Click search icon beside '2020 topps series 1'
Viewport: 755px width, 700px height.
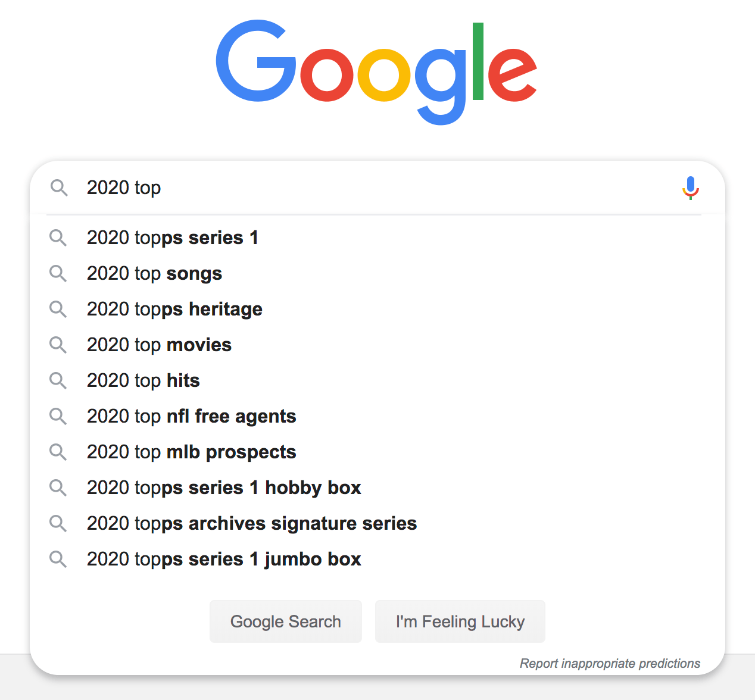[x=58, y=237]
